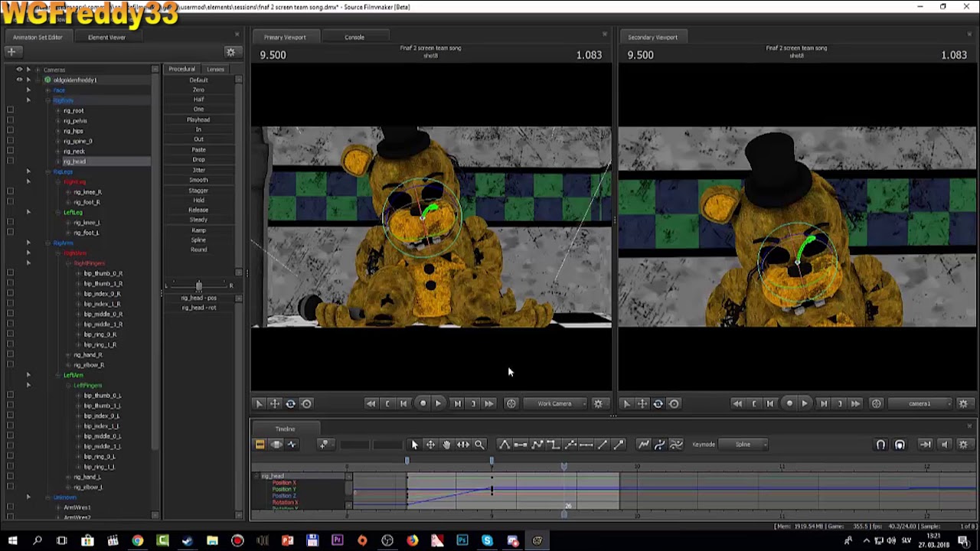This screenshot has width=980, height=551.
Task: Open the Console tab
Action: [354, 37]
